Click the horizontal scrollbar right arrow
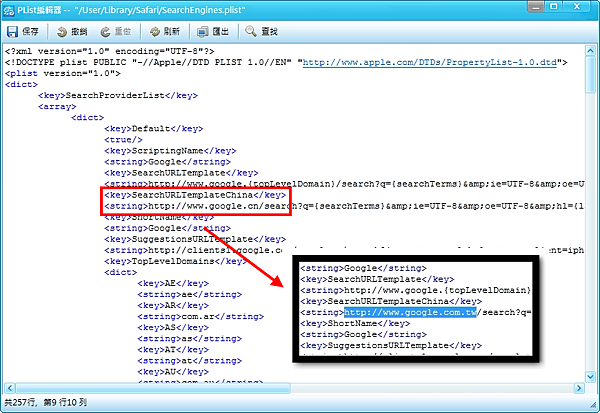Viewport: 600px width, 413px height. pos(579,388)
